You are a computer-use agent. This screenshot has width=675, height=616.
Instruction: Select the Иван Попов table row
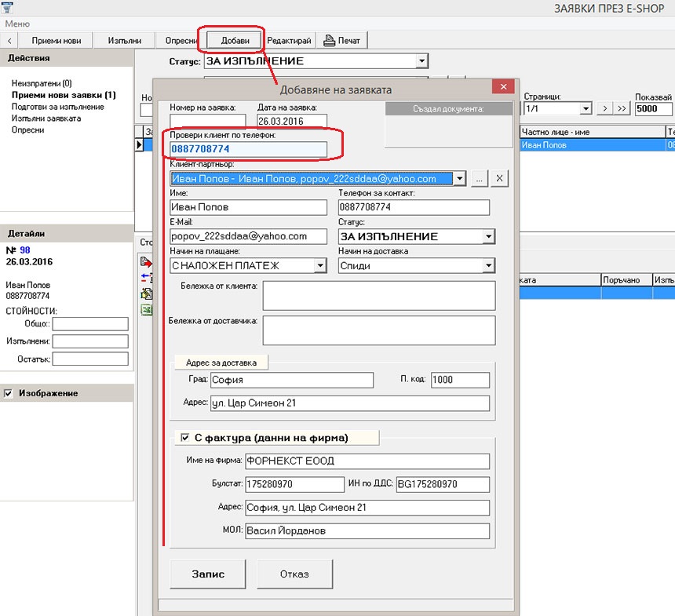point(597,145)
